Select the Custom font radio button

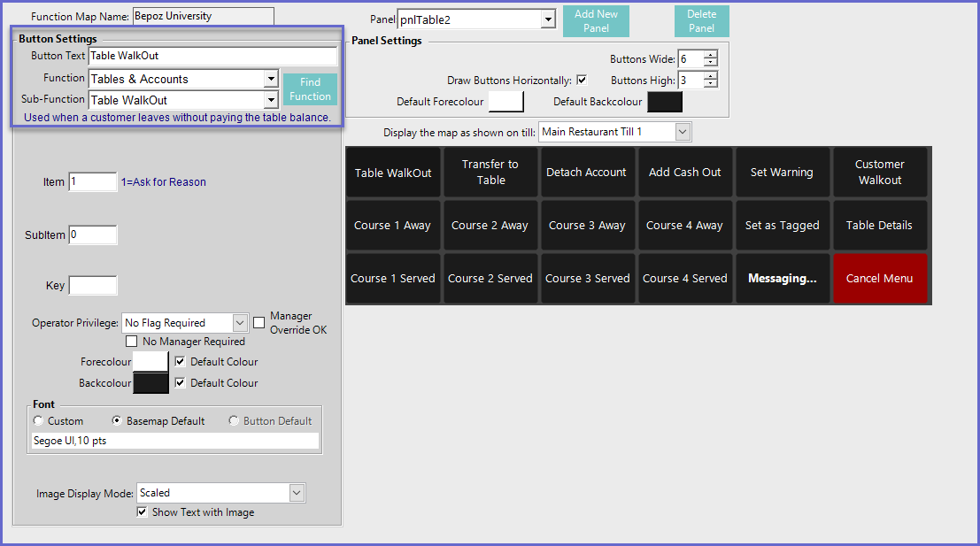point(39,421)
